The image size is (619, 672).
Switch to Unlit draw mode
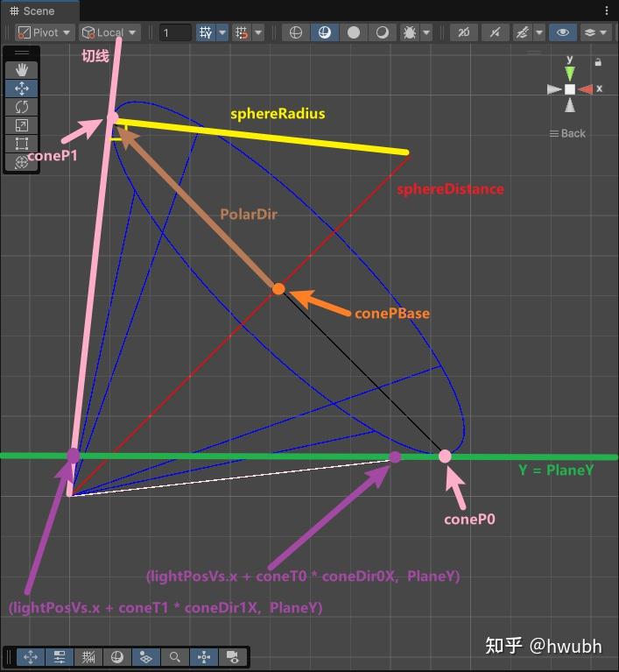point(382,32)
